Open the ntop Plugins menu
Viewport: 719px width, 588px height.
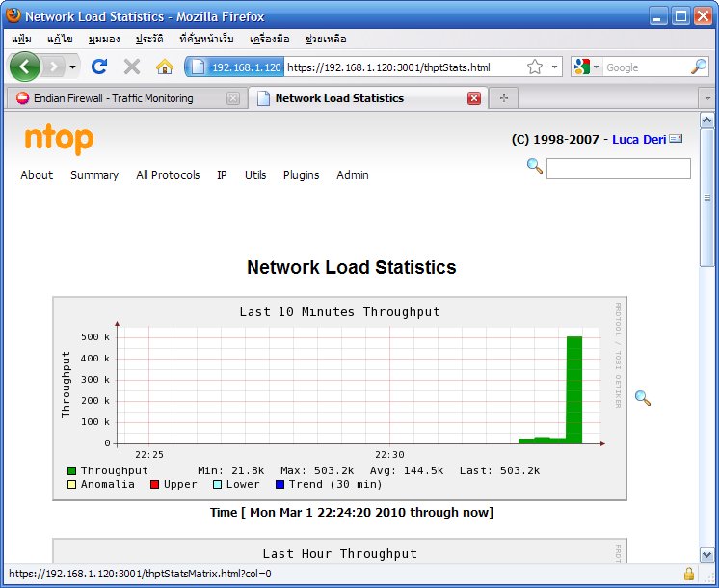tap(302, 175)
